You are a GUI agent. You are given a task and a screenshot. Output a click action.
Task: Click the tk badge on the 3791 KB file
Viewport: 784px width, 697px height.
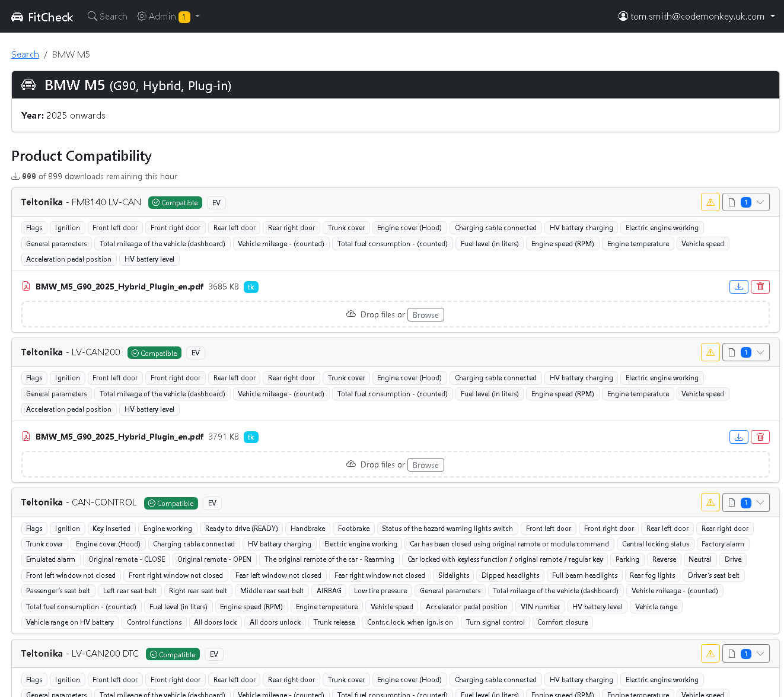click(251, 437)
